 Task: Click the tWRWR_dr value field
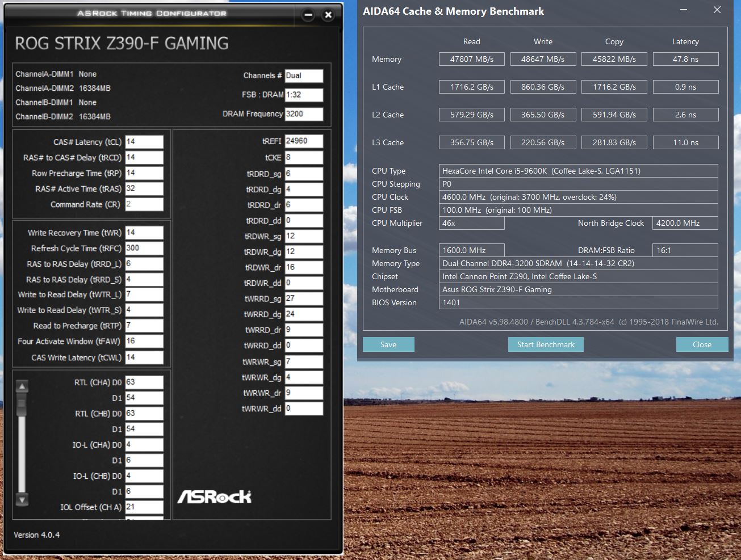(304, 393)
